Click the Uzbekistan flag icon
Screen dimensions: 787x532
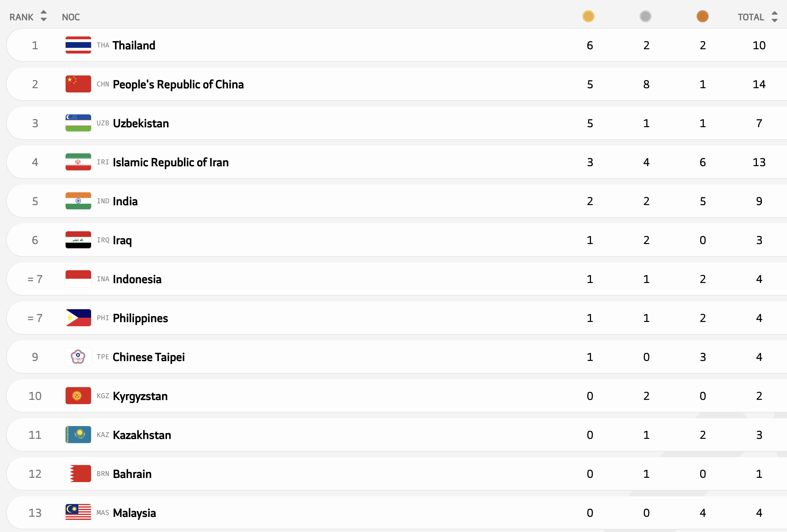pyautogui.click(x=78, y=123)
